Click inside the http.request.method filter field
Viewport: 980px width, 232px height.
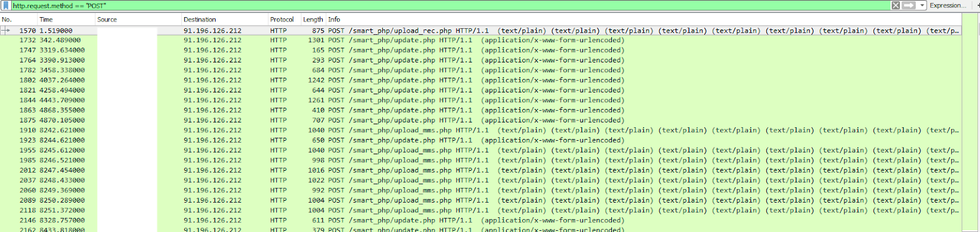click(x=450, y=6)
